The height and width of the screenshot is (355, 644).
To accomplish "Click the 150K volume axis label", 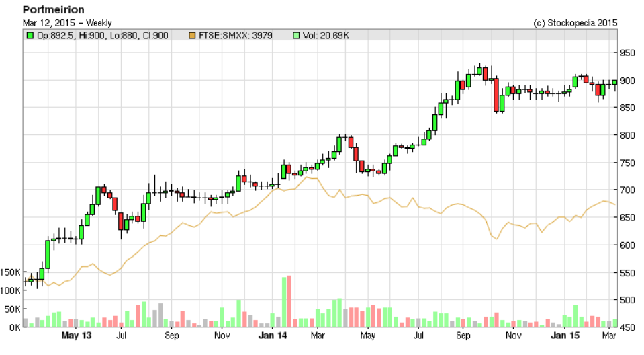I will [10, 272].
